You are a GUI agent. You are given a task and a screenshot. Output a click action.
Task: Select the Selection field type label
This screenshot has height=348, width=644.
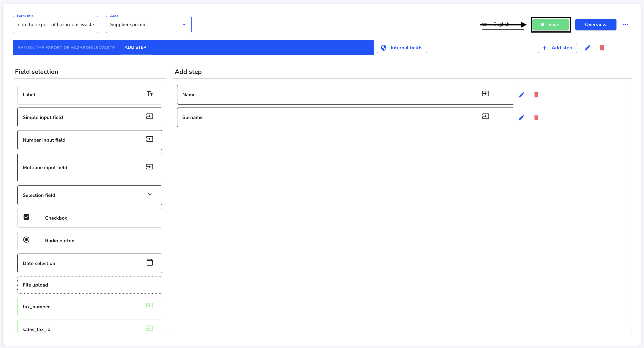(x=39, y=195)
